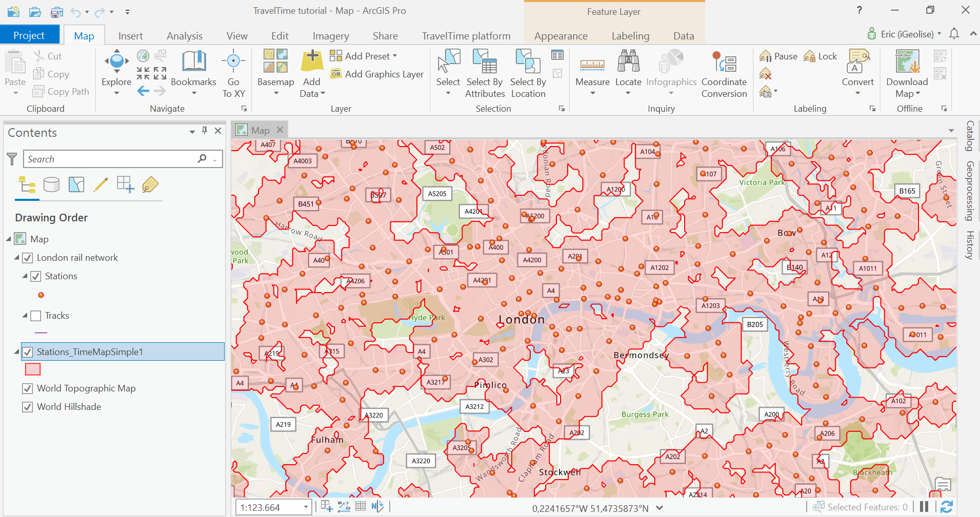Enable the Tracks layer visibility
The width and height of the screenshot is (980, 517).
[x=35, y=315]
